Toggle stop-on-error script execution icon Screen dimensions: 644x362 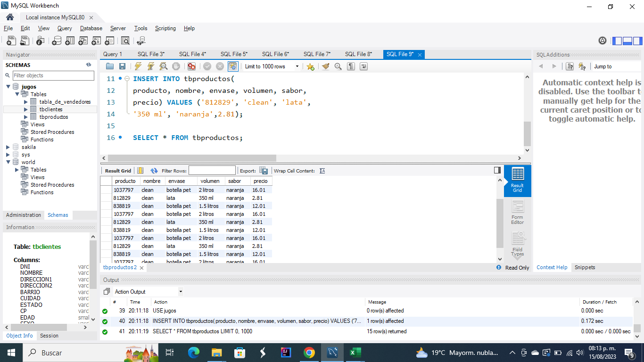191,66
